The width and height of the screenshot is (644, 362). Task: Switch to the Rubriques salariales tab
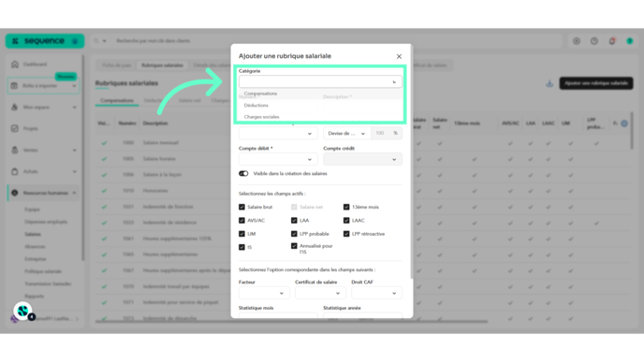[162, 65]
